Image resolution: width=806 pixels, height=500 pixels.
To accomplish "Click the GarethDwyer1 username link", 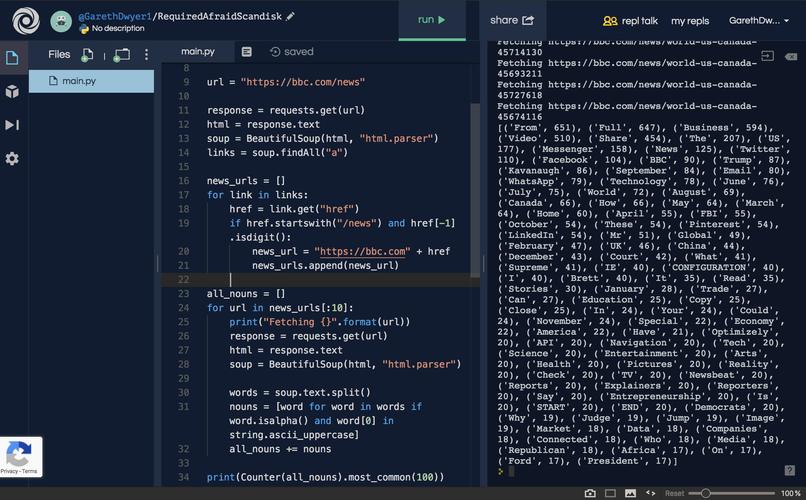I will point(115,16).
